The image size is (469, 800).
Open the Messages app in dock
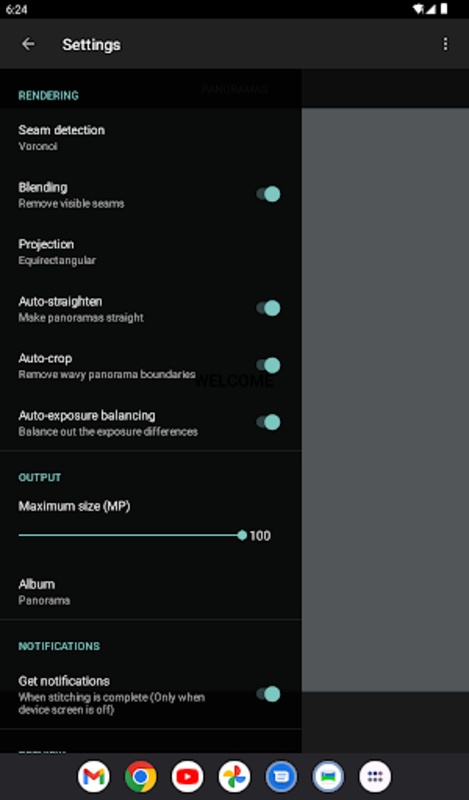(281, 777)
